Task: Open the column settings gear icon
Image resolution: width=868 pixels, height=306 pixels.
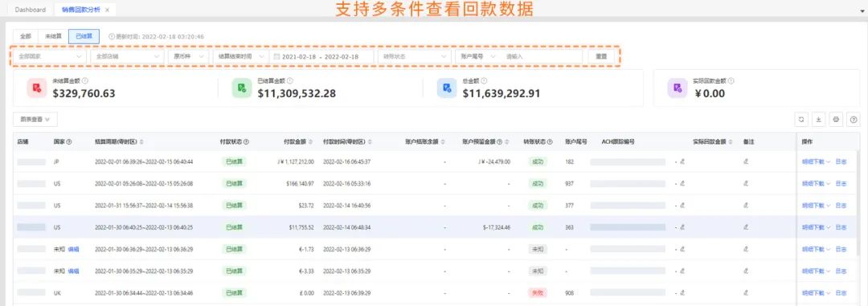Action: 836,119
